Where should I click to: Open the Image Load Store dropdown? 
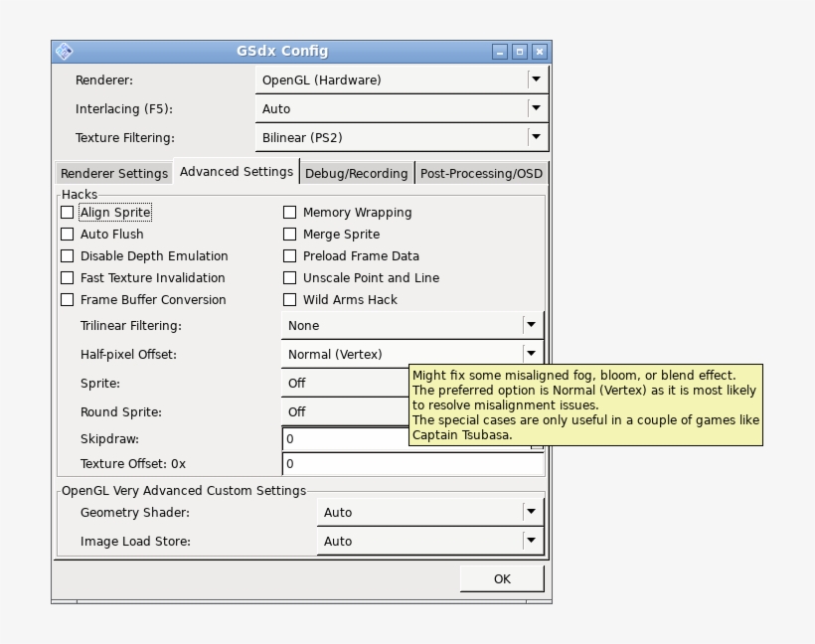531,541
